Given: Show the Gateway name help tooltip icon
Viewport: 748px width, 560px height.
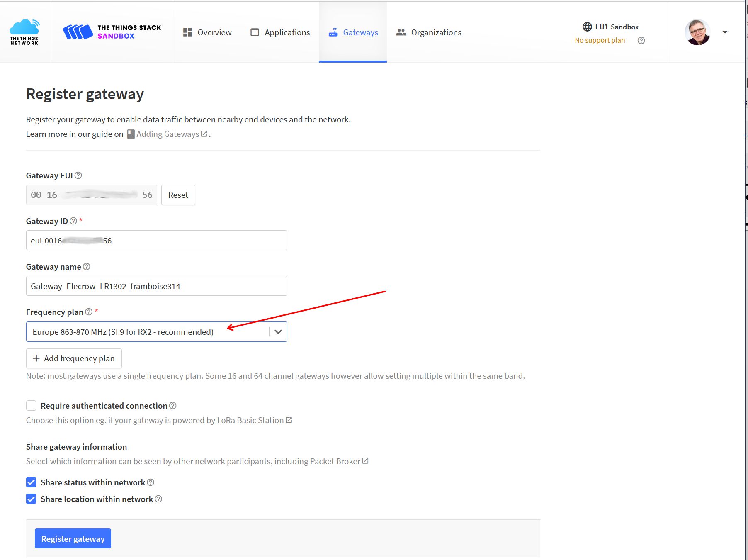Looking at the screenshot, I should click(x=86, y=266).
